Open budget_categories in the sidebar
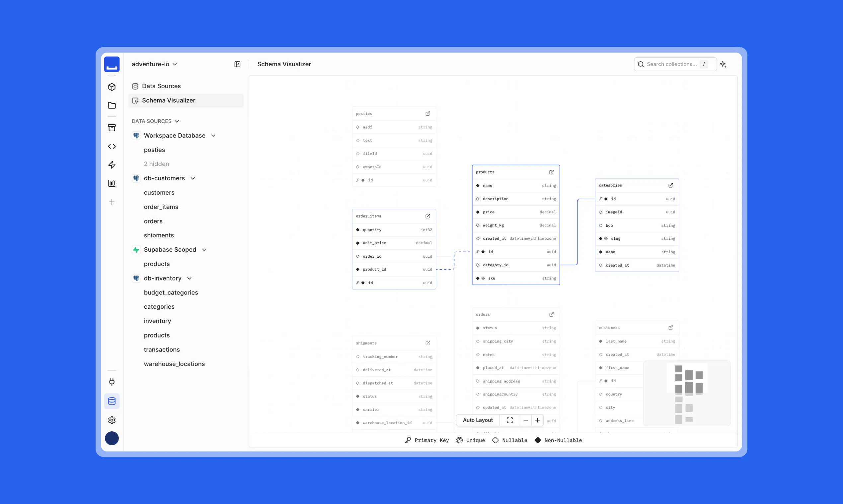Screen dimensions: 843x504 click(171, 292)
